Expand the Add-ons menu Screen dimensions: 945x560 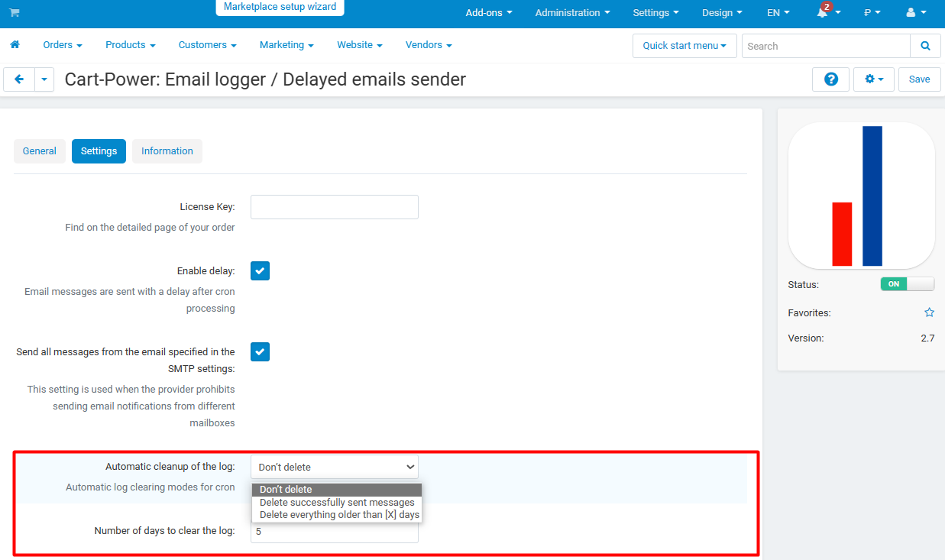pyautogui.click(x=489, y=13)
